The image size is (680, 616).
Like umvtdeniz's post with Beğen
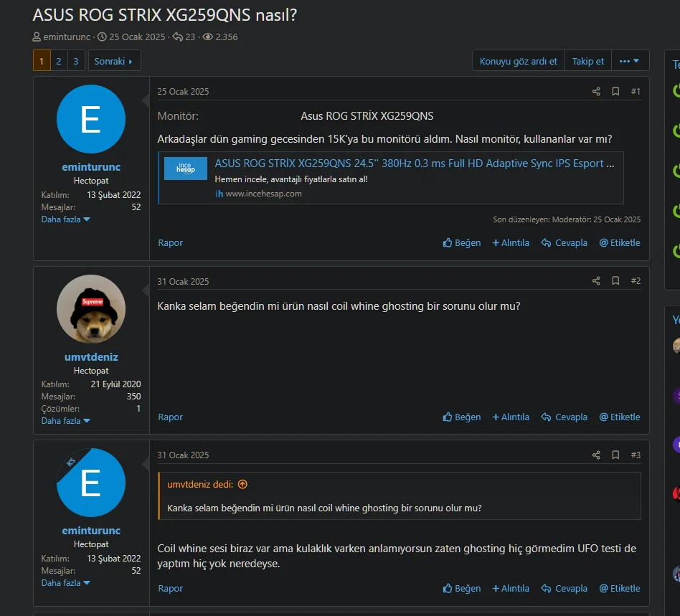tap(462, 417)
